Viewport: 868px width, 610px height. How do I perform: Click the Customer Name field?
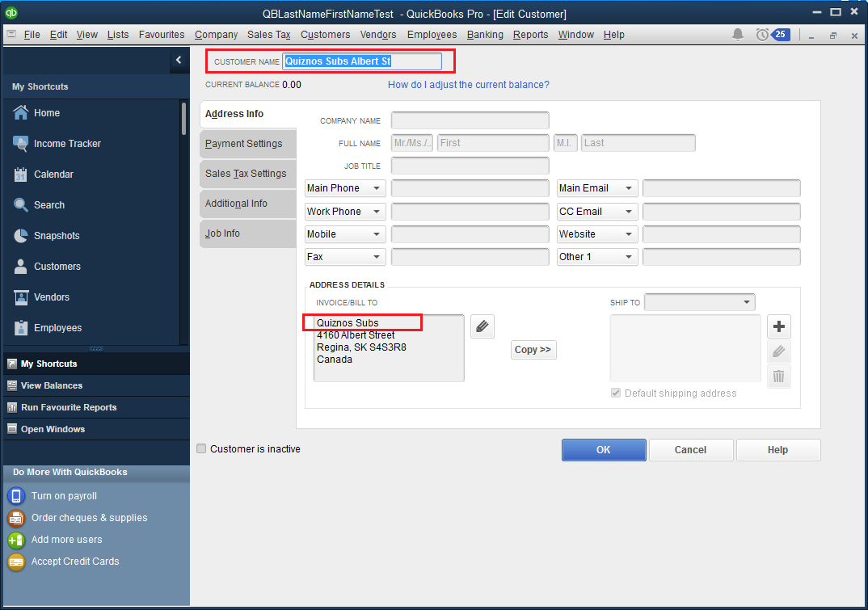click(x=362, y=61)
